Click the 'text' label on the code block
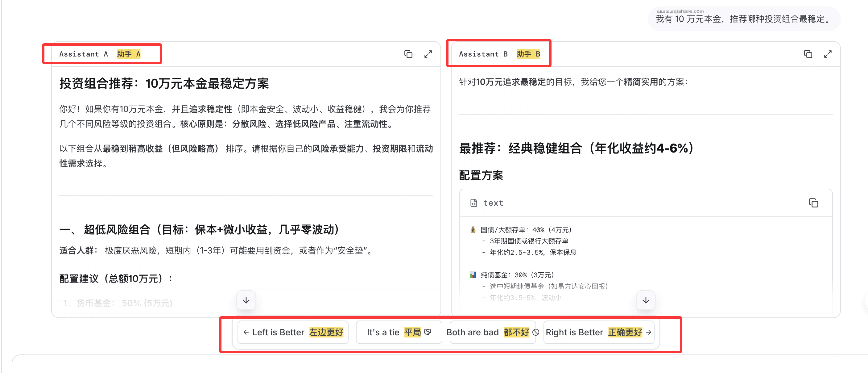This screenshot has height=373, width=868. (x=493, y=203)
